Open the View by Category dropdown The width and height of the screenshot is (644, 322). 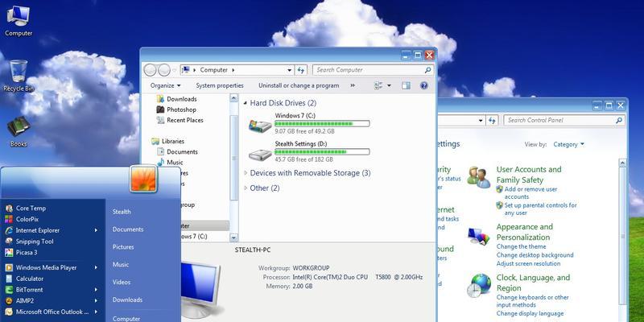[569, 145]
